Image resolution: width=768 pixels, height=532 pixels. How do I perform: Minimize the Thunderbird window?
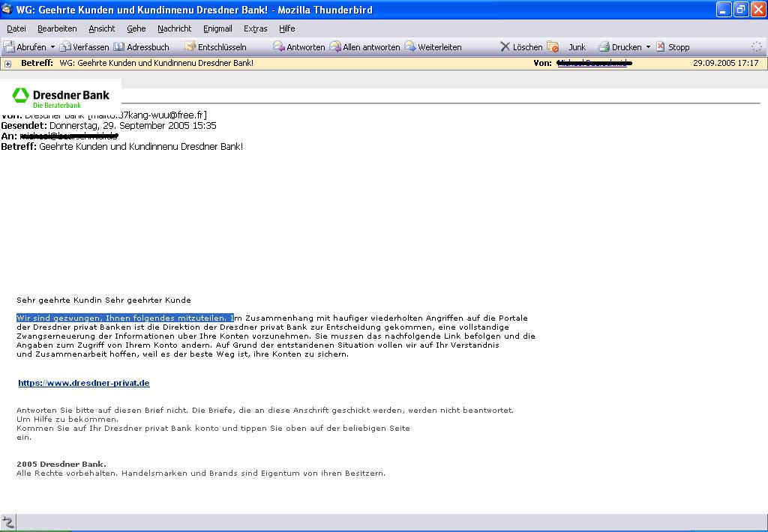724,9
